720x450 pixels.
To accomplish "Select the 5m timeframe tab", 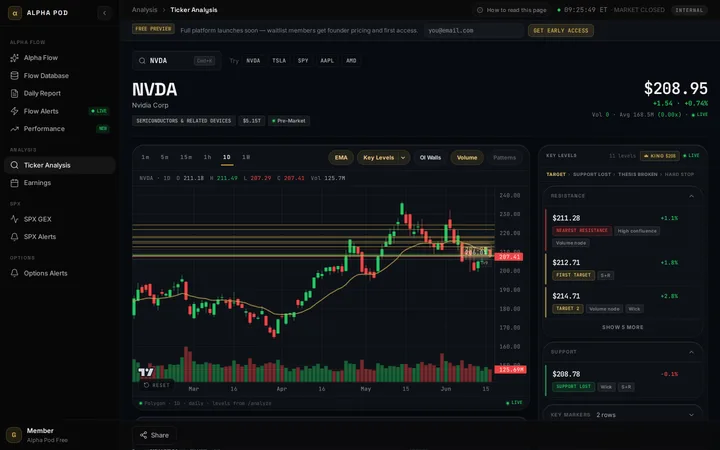I will pyautogui.click(x=164, y=157).
